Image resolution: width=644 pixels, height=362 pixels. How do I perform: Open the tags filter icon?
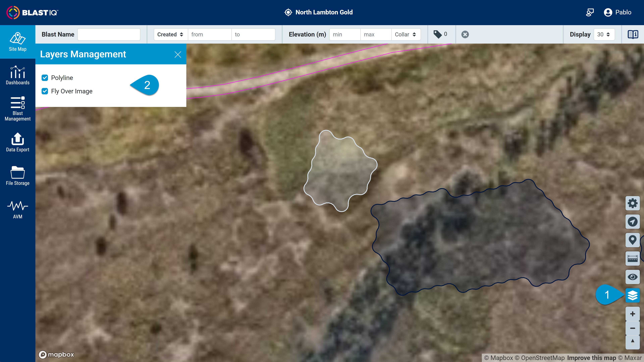[x=438, y=34]
